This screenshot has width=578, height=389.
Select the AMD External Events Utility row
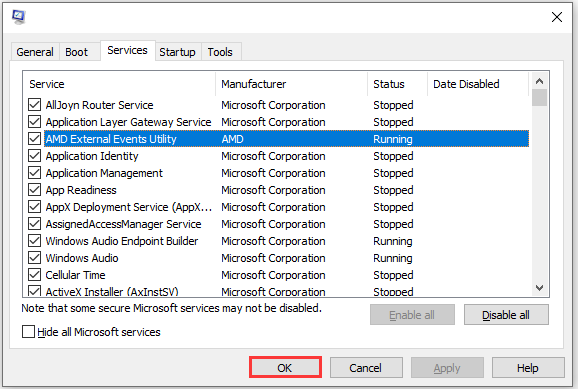(286, 139)
